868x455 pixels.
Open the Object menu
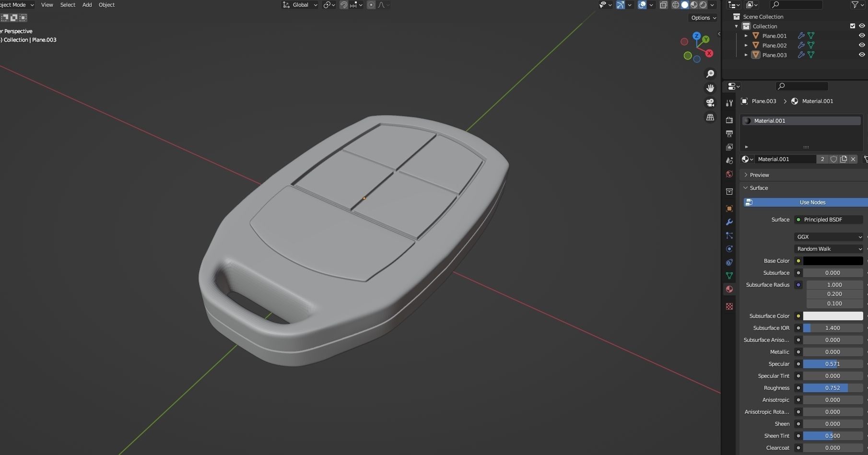[106, 5]
